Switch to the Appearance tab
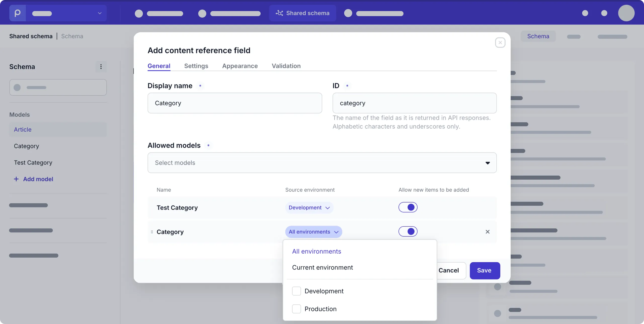644x324 pixels. pos(240,66)
